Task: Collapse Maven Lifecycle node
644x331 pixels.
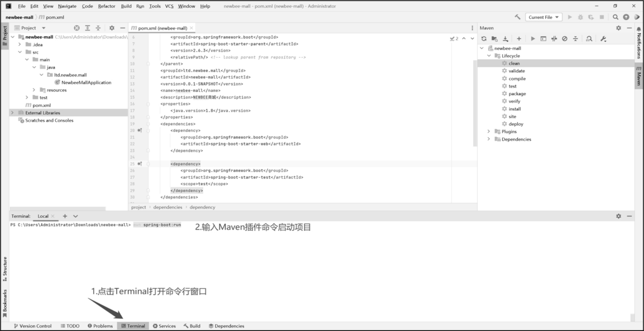Action: point(489,56)
